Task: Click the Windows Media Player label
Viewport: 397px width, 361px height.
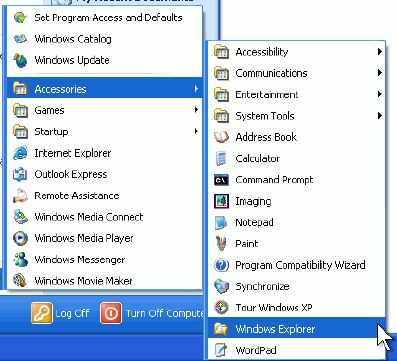Action: pos(84,238)
